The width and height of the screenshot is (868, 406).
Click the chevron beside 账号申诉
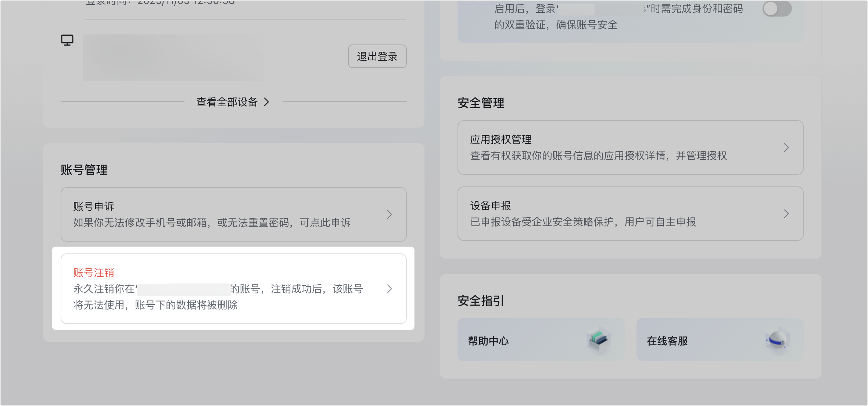[x=390, y=214]
